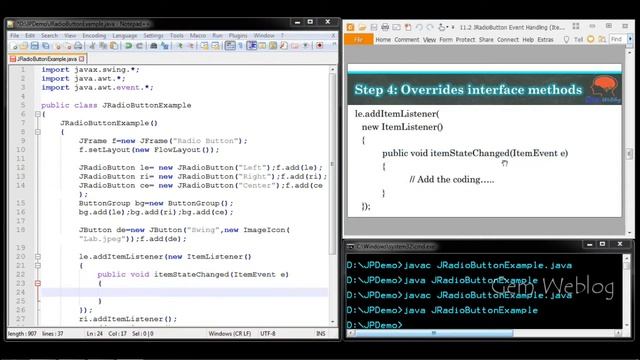The width and height of the screenshot is (640, 360).
Task: Open the Notepad++ Macro menu
Action: (198, 36)
